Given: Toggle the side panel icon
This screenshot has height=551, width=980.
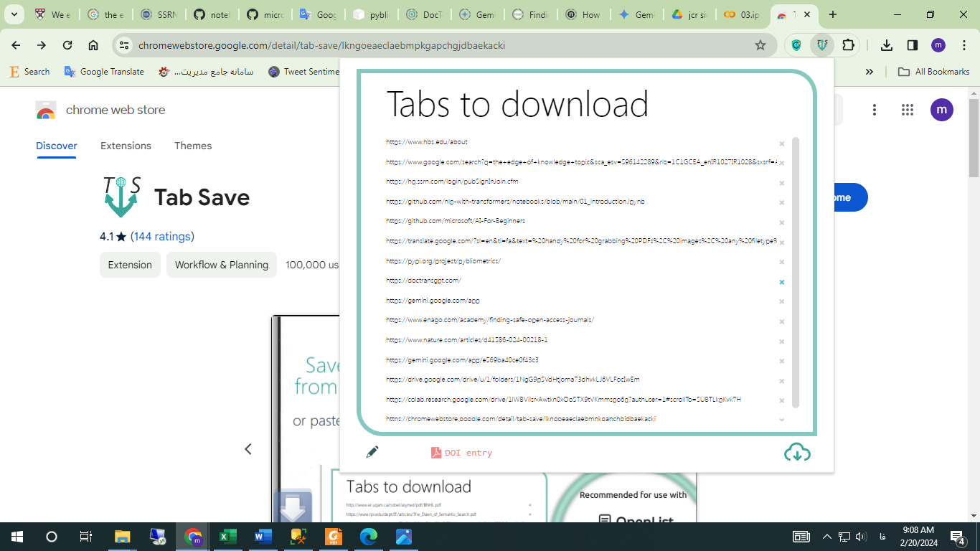Looking at the screenshot, I should [913, 45].
